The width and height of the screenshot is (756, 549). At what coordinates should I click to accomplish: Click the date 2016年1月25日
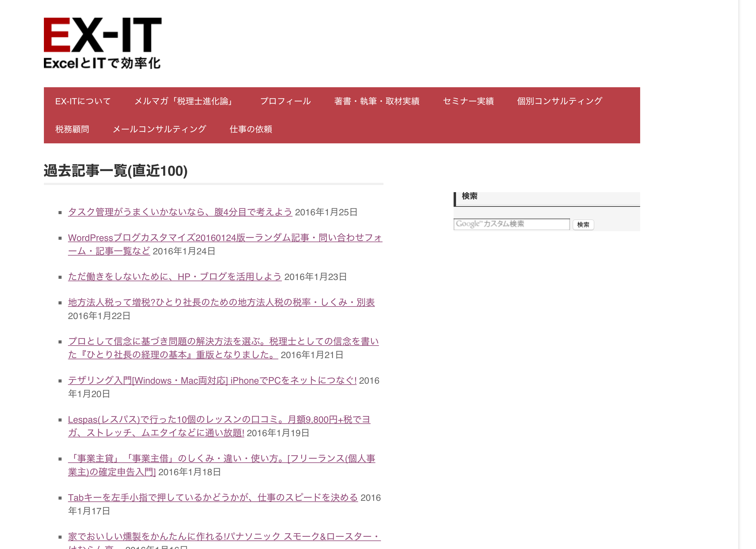326,212
